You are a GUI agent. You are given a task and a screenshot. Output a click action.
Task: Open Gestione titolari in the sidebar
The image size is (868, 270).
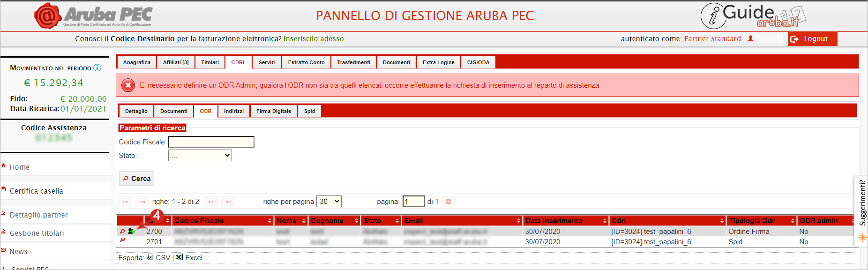coord(37,233)
